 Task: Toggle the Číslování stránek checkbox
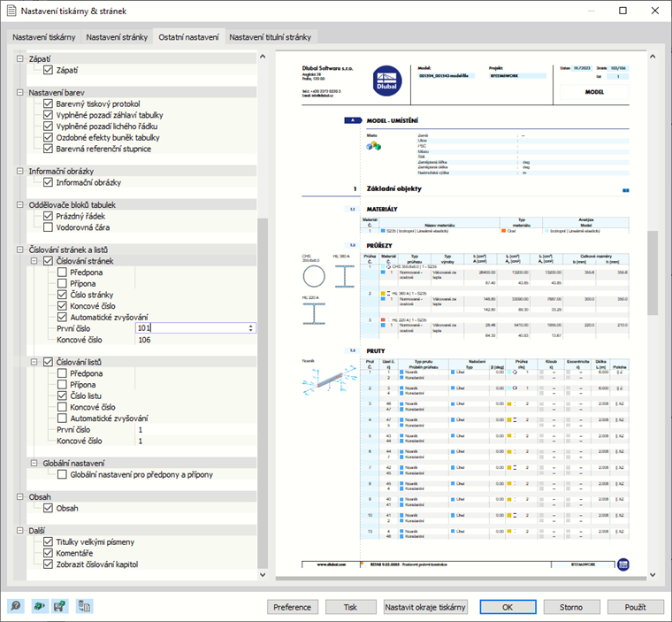[x=48, y=261]
